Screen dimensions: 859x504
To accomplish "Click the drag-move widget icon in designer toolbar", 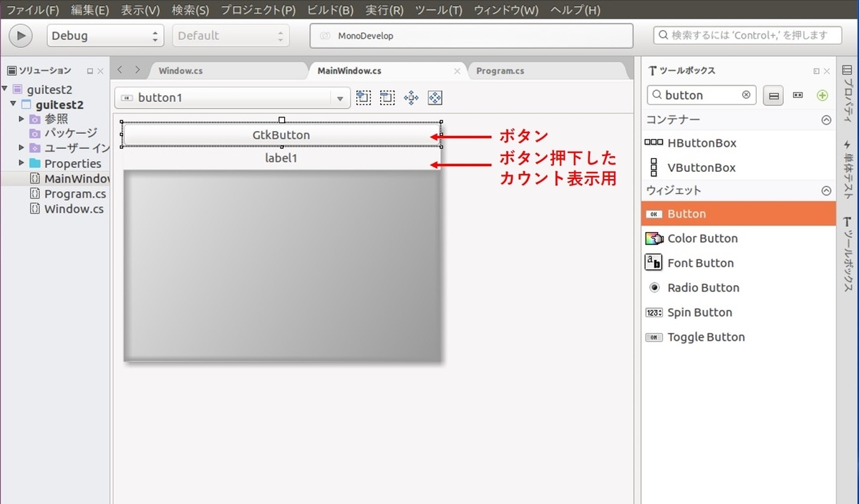I will click(x=411, y=97).
